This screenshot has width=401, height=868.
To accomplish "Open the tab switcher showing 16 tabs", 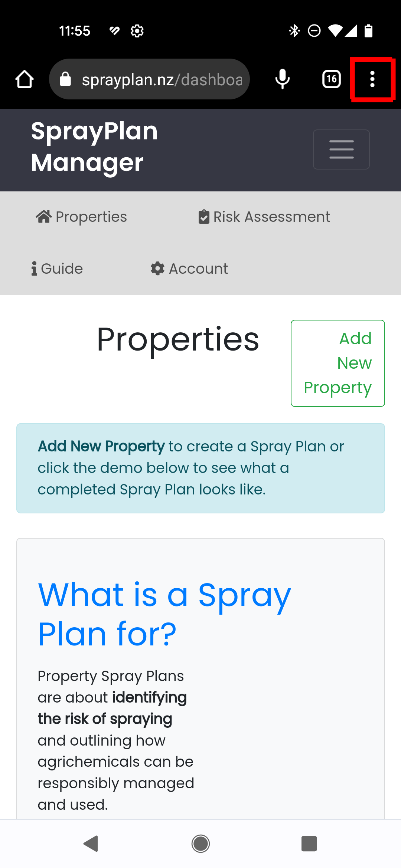I will tap(330, 79).
